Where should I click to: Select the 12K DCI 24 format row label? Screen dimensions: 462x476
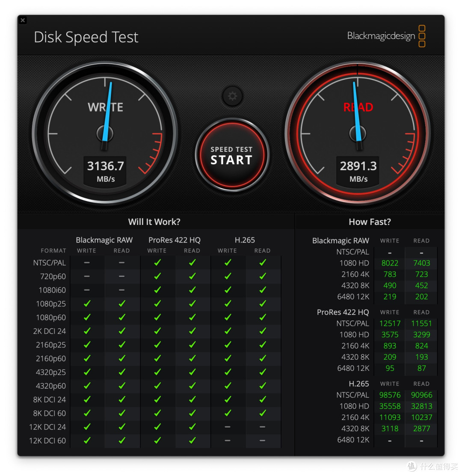[47, 427]
